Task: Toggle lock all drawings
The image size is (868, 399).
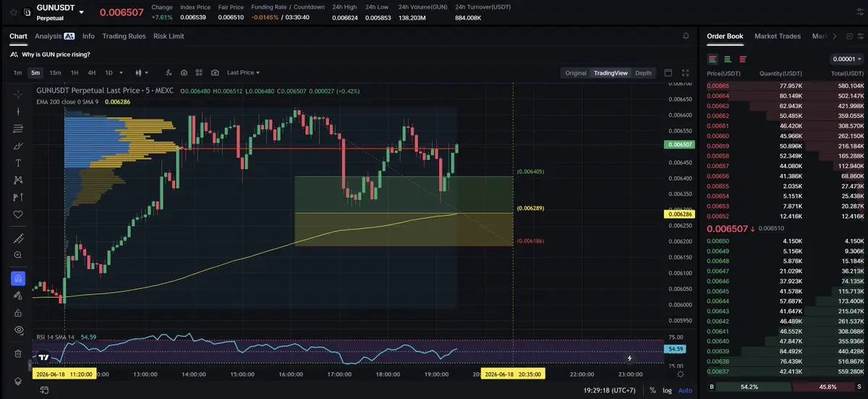Action: point(18,313)
